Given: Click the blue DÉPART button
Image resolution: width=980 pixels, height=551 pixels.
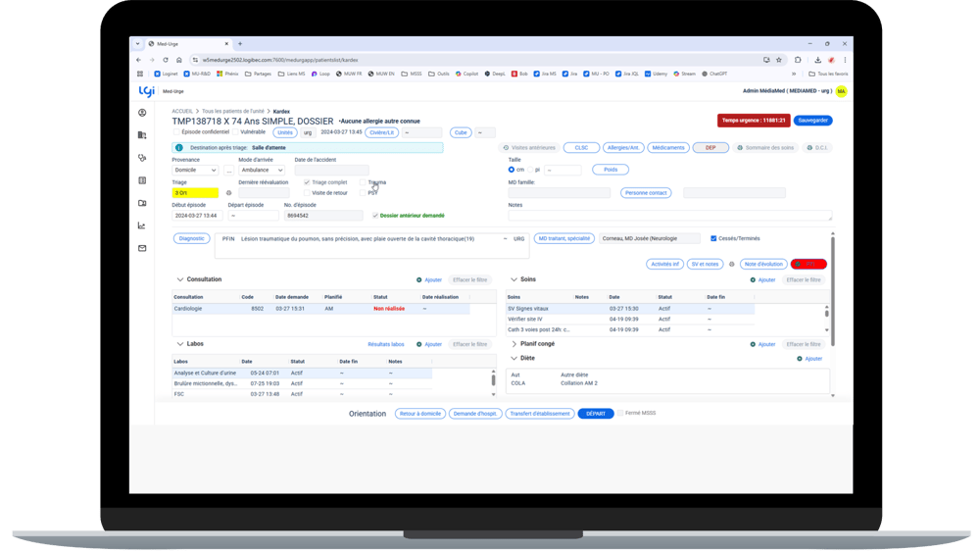Looking at the screenshot, I should 595,414.
